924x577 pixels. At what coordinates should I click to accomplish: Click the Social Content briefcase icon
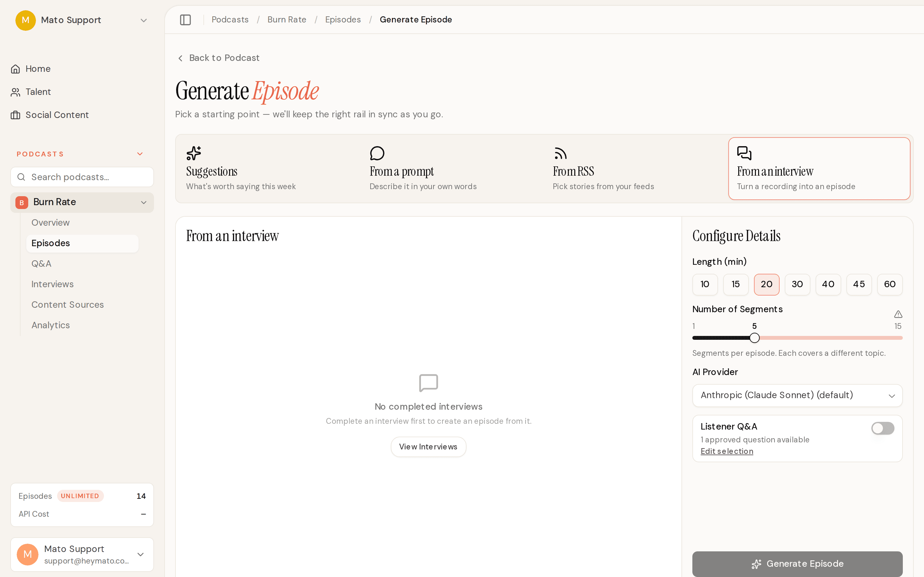(15, 115)
